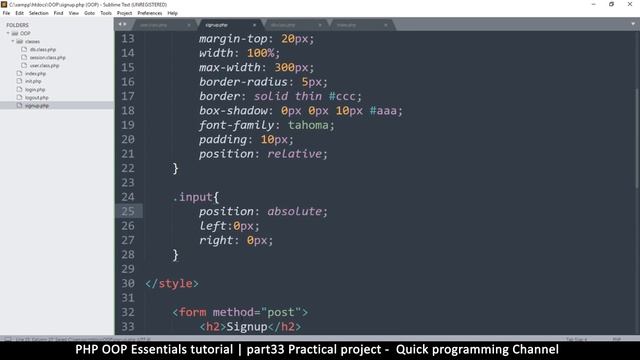
Task: Collapse the classes folder
Action: (13, 41)
